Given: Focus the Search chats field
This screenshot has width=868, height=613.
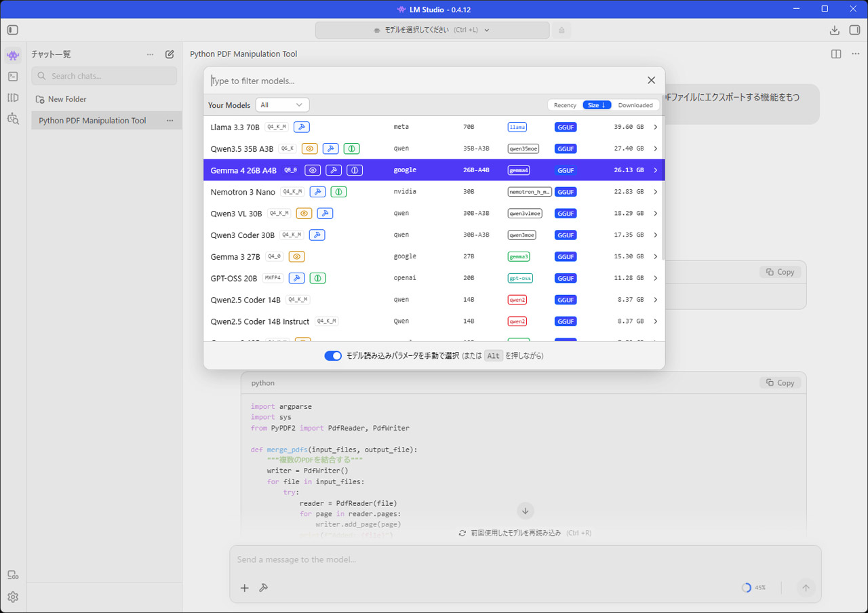Looking at the screenshot, I should (x=104, y=76).
